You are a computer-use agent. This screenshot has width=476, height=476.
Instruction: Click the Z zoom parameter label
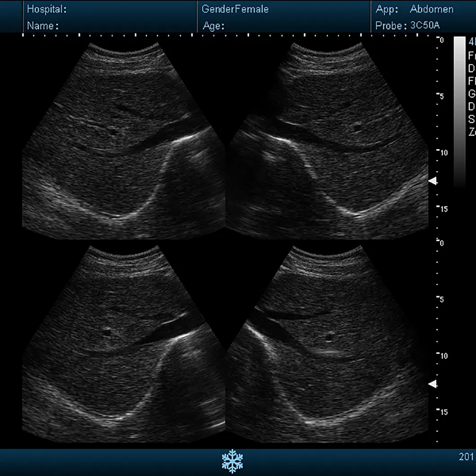click(472, 132)
